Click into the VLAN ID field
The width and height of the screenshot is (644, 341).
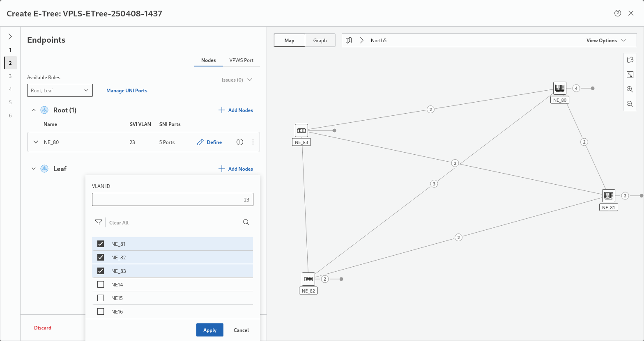click(x=172, y=200)
